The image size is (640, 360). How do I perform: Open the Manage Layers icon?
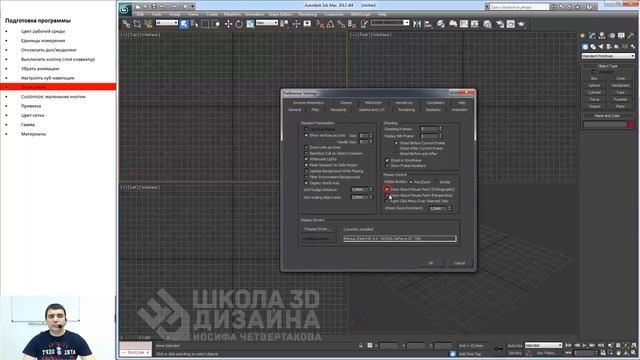pos(441,24)
